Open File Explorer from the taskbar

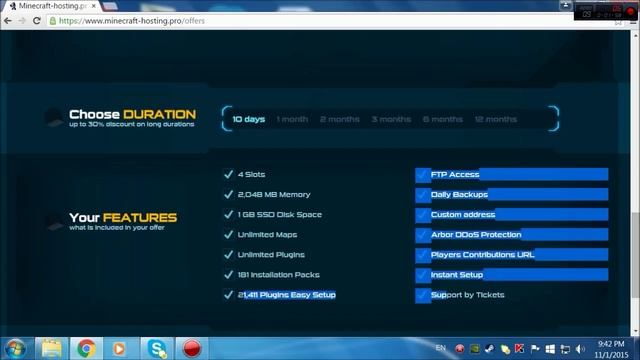[51, 349]
